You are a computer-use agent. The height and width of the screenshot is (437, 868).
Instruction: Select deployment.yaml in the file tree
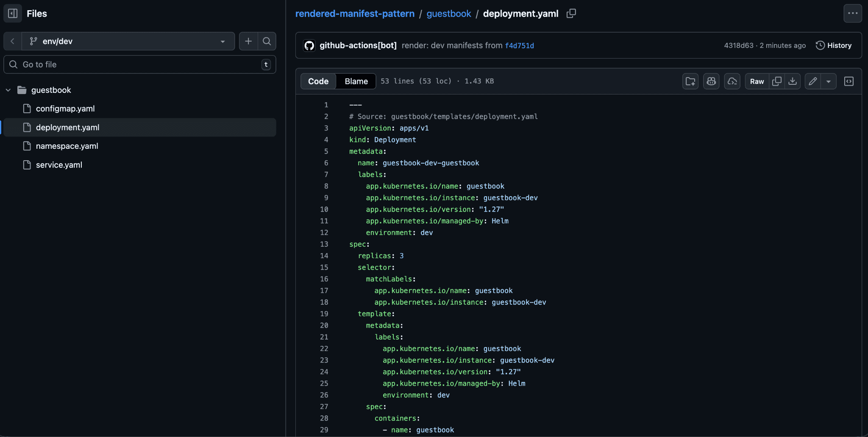(x=140, y=127)
